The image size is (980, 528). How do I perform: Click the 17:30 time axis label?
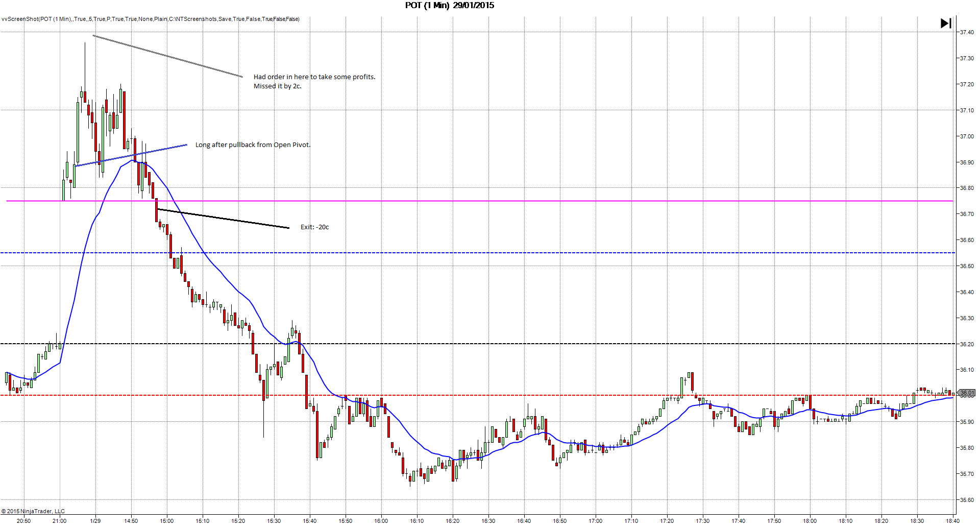703,521
